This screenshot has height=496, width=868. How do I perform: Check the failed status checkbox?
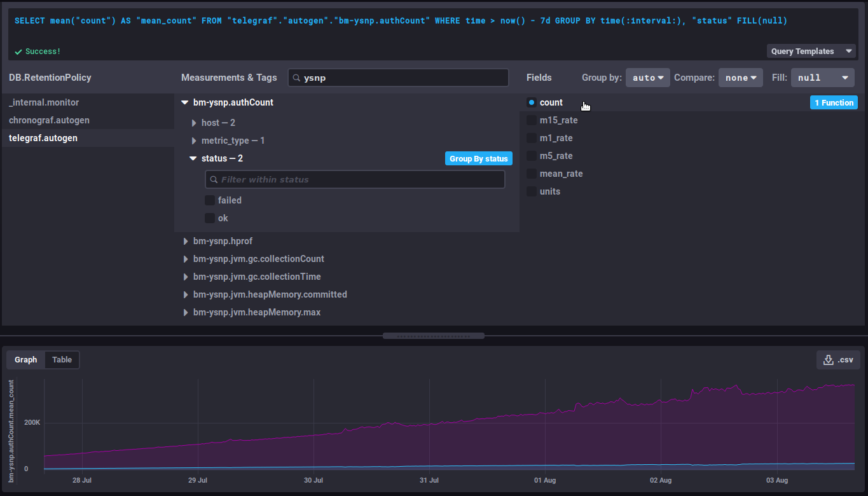(x=210, y=200)
